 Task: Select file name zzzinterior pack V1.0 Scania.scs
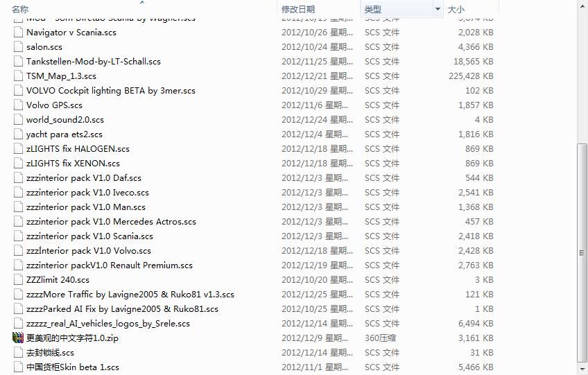click(89, 236)
